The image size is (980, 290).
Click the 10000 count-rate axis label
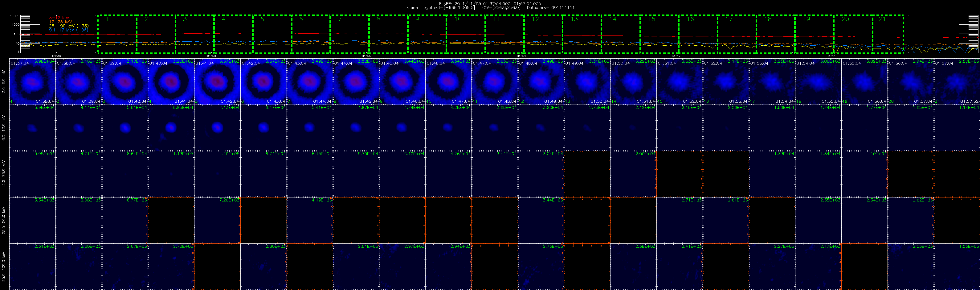(x=14, y=16)
